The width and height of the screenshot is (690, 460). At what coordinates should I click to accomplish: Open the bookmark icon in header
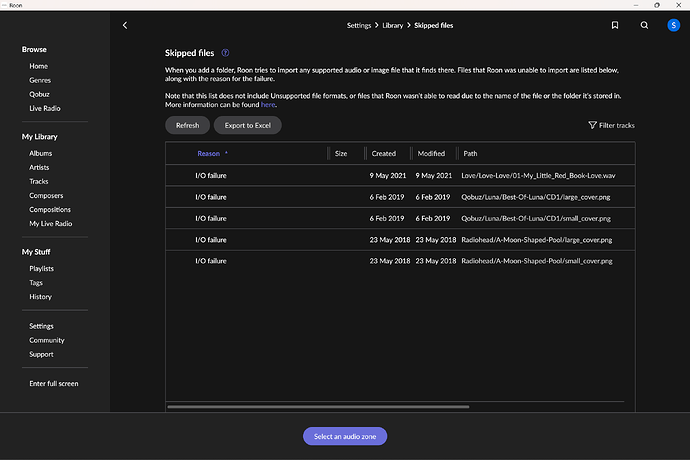[615, 25]
